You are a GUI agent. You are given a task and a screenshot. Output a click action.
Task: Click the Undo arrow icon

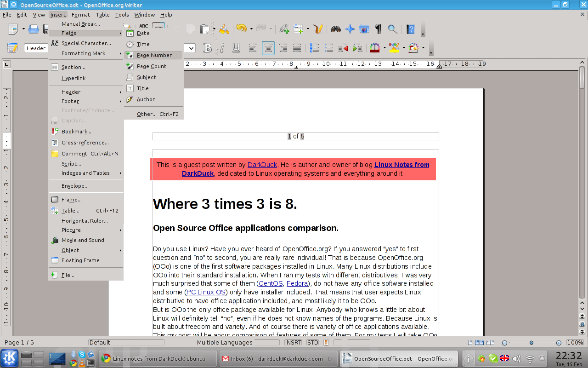tap(242, 29)
